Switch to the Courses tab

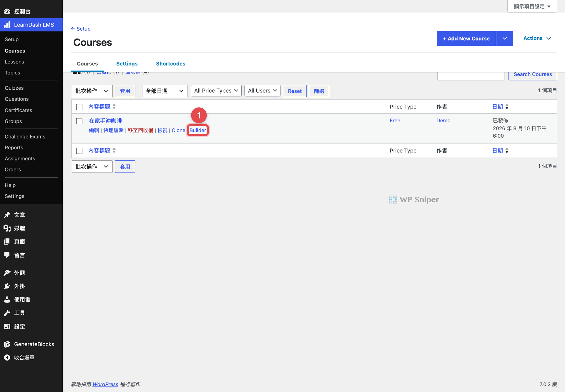click(x=87, y=64)
